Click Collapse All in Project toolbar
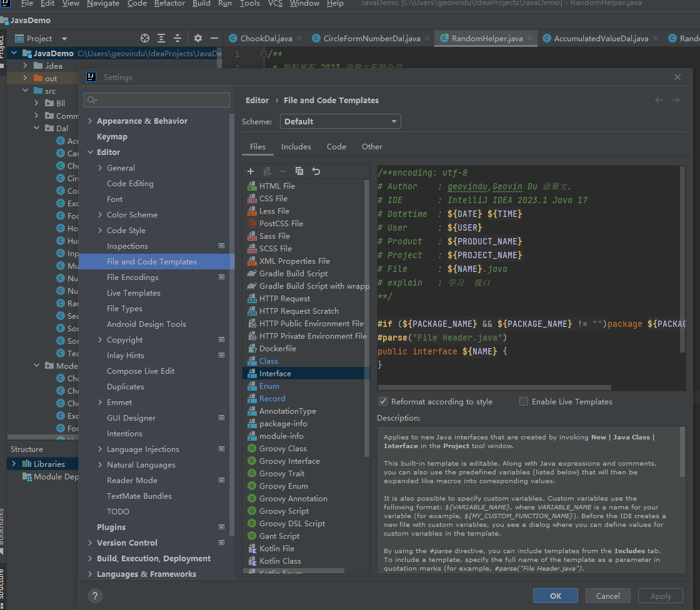Viewport: 700px width, 610px height. pyautogui.click(x=177, y=38)
